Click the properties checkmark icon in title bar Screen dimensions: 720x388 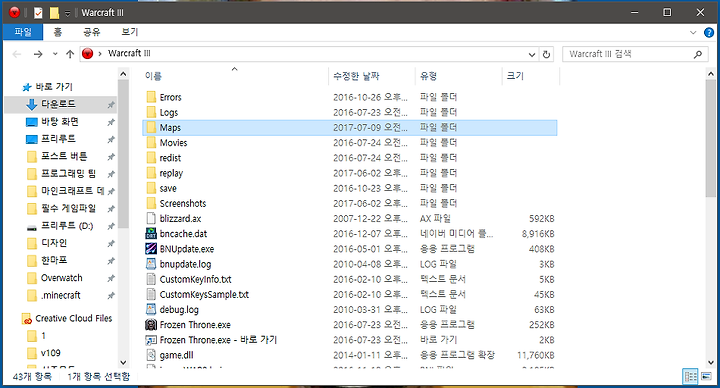[38, 13]
